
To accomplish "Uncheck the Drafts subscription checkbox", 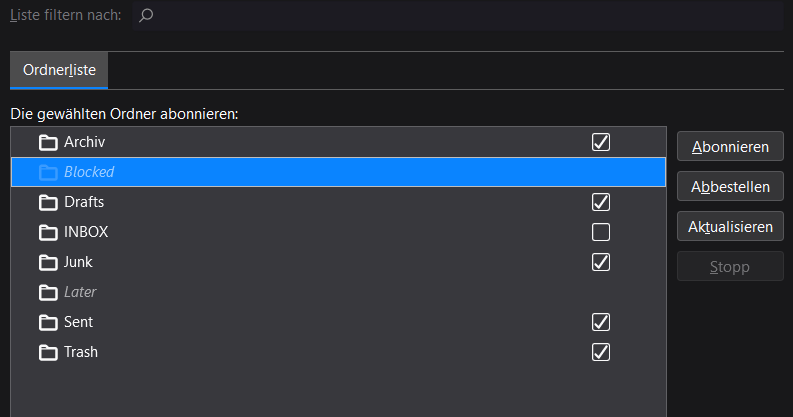I will pyautogui.click(x=601, y=202).
